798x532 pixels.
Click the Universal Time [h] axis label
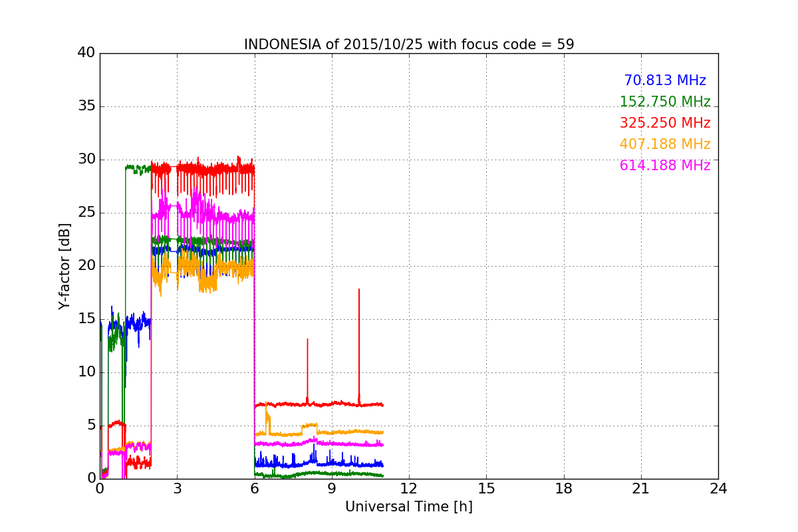pyautogui.click(x=409, y=507)
